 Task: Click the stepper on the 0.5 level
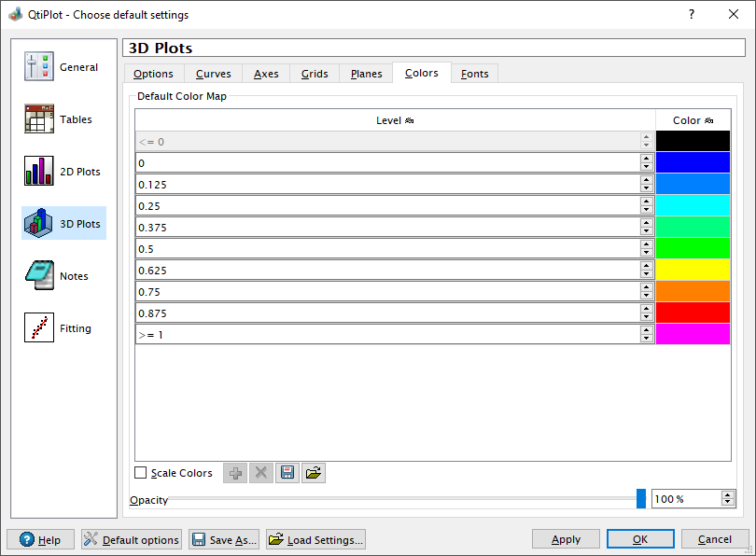pos(646,248)
